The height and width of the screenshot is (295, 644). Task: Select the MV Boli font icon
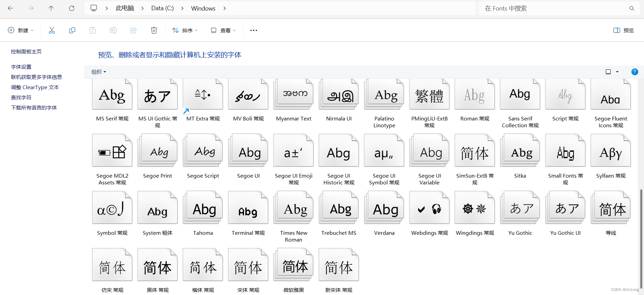click(x=248, y=94)
